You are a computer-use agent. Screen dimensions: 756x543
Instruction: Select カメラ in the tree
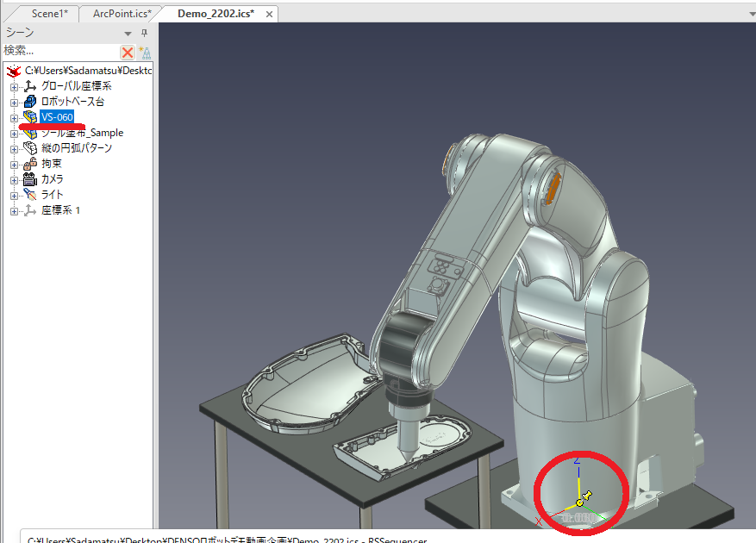point(52,179)
